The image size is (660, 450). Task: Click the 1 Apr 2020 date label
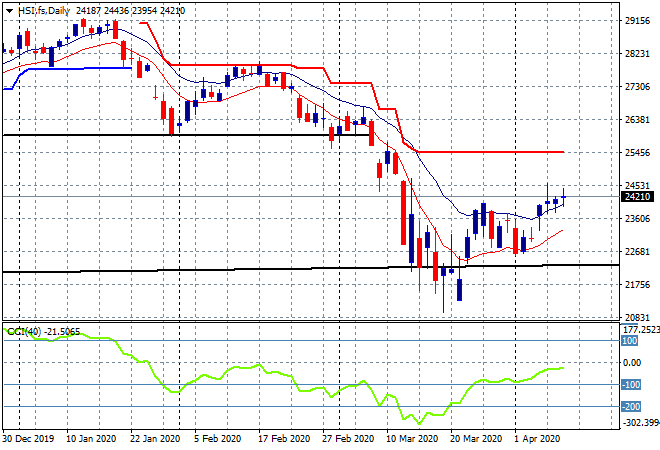coord(537,439)
